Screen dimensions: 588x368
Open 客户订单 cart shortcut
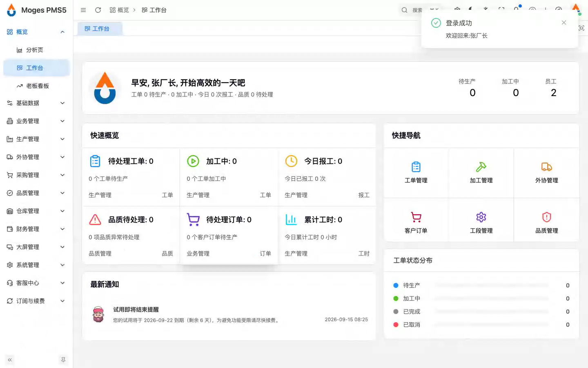point(416,223)
